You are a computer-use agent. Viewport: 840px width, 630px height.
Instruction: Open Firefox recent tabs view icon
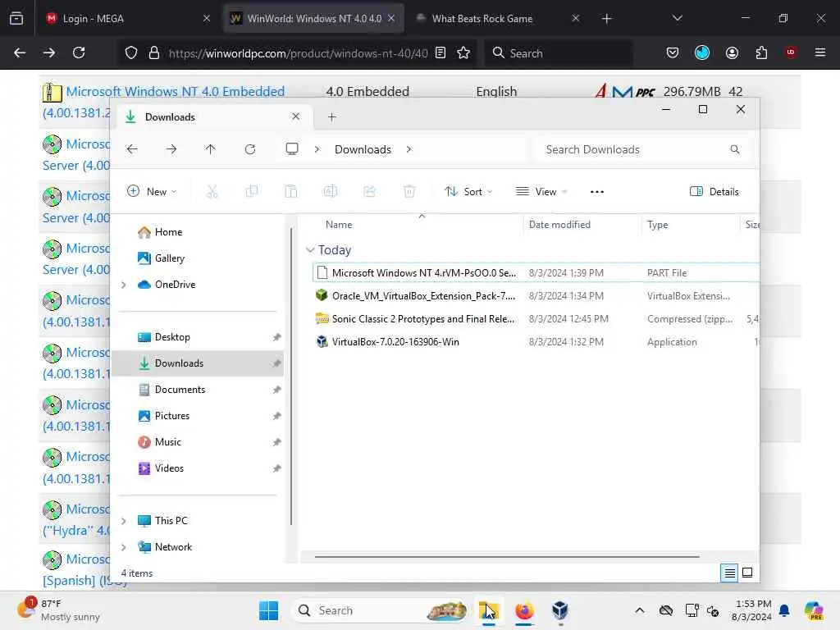point(16,18)
